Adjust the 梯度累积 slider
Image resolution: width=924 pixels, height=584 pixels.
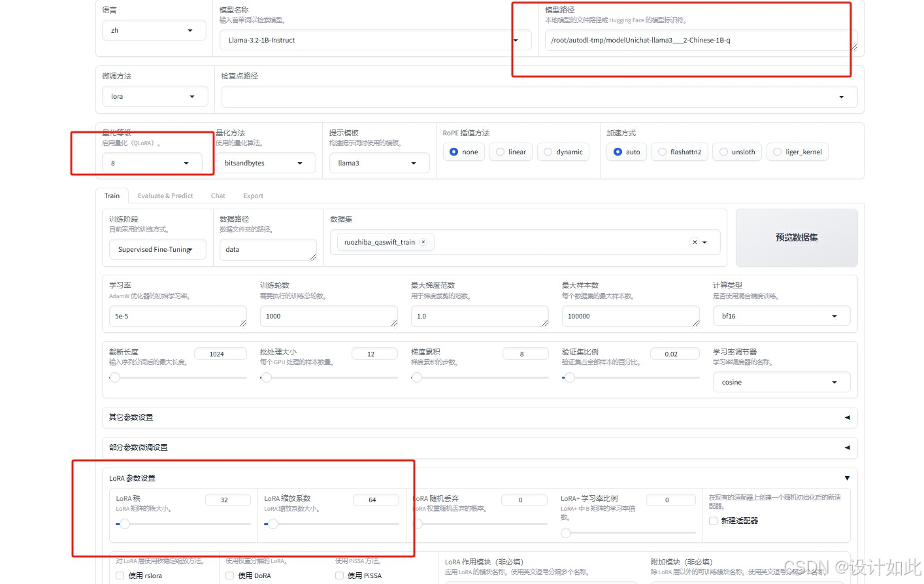tap(480, 377)
